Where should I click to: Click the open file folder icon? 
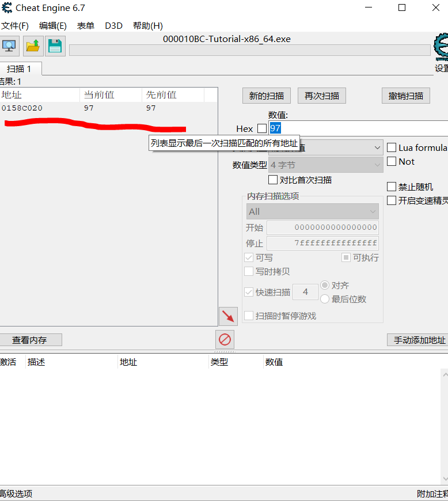pyautogui.click(x=33, y=46)
